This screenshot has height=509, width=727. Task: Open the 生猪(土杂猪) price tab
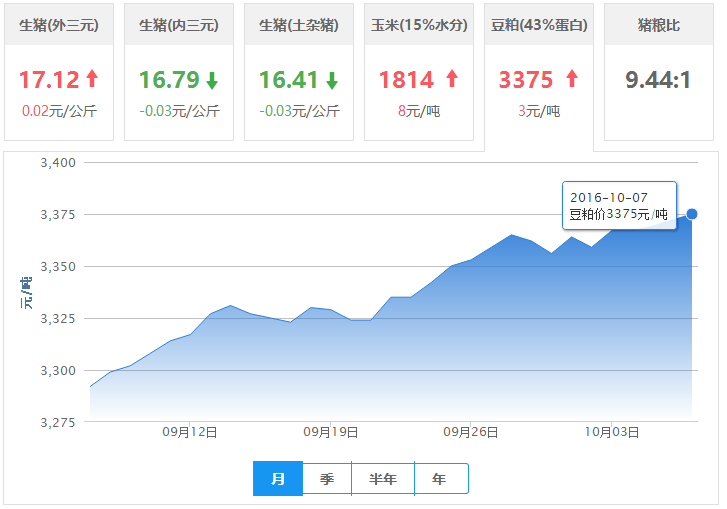pos(299,72)
